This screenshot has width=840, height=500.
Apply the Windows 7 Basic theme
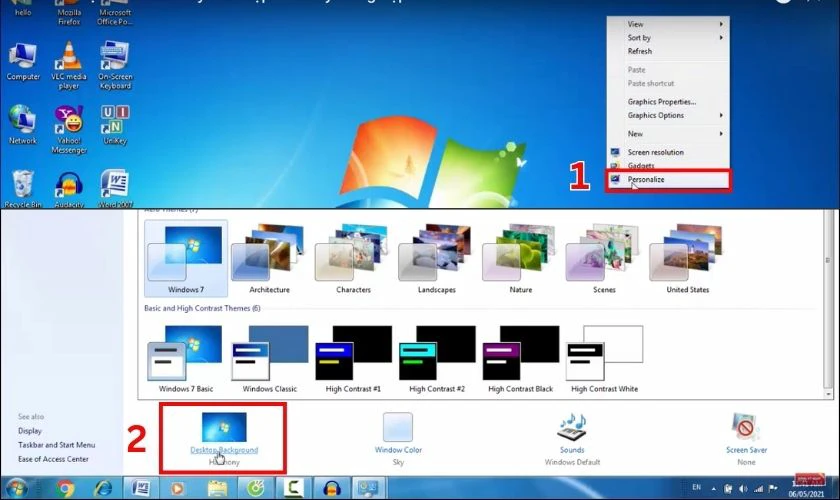pos(186,358)
